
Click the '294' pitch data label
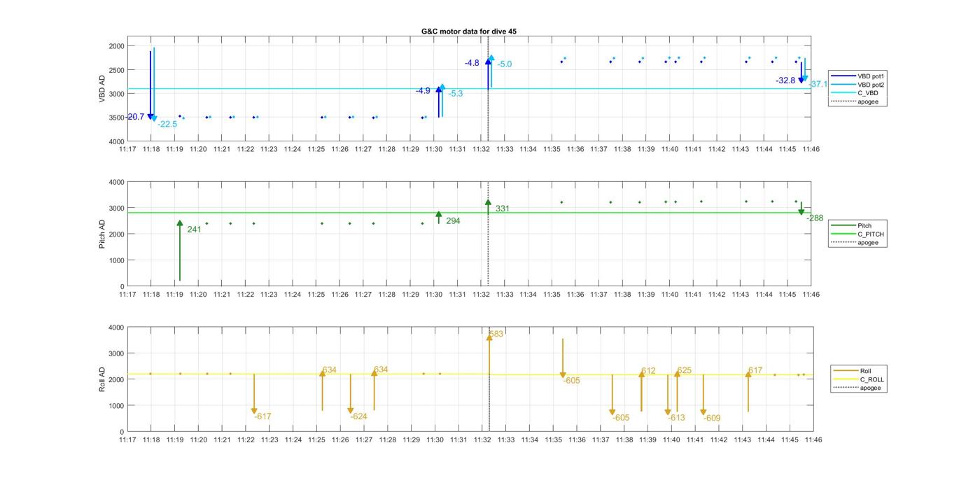point(453,221)
